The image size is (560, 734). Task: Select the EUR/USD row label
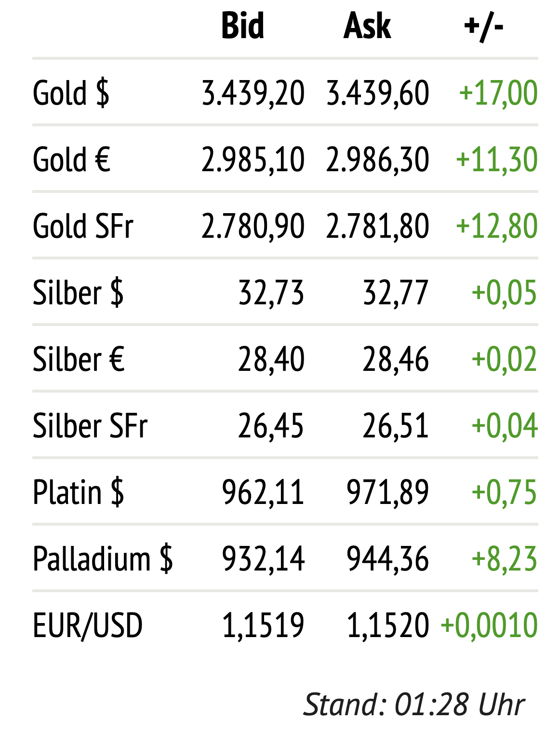(x=88, y=625)
